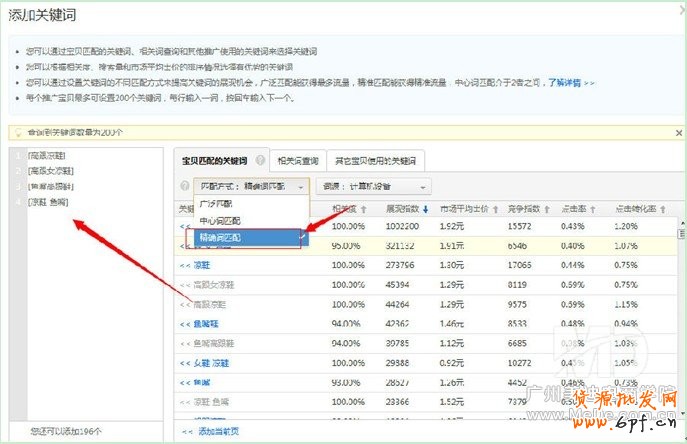Click the 点击转化率 column header
Viewport: 687px width, 444px height.
[636, 209]
